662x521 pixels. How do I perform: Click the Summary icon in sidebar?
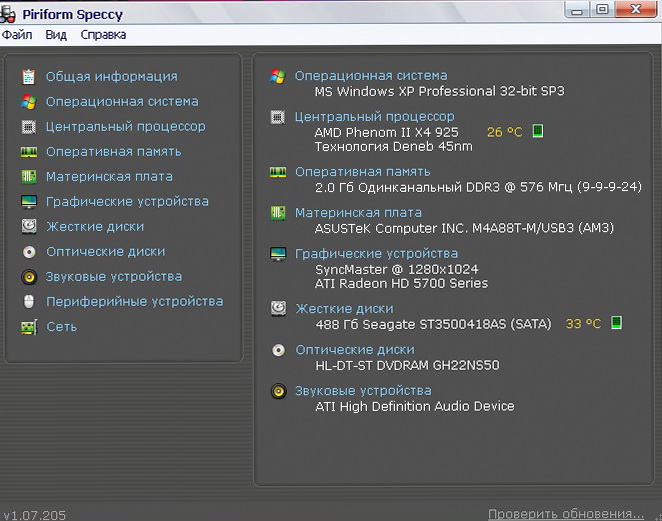(28, 76)
